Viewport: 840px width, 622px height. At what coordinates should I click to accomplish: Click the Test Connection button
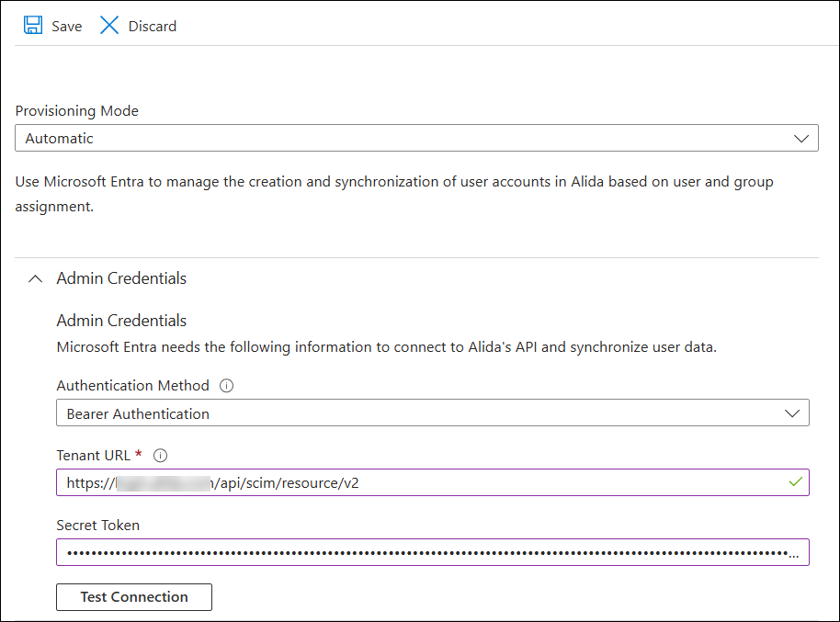[x=134, y=597]
